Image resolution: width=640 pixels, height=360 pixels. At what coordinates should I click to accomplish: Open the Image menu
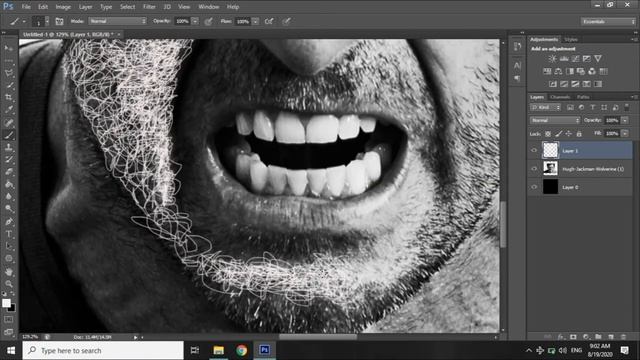(63, 7)
